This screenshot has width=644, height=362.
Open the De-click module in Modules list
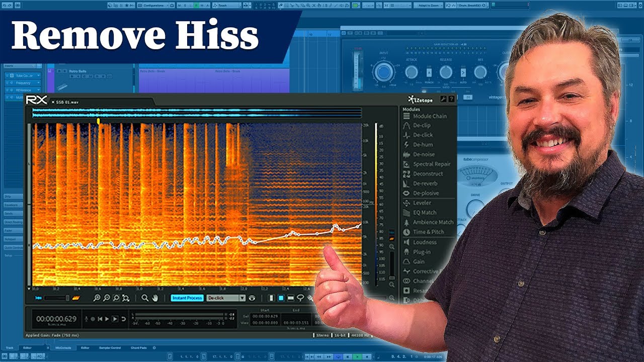coord(418,135)
